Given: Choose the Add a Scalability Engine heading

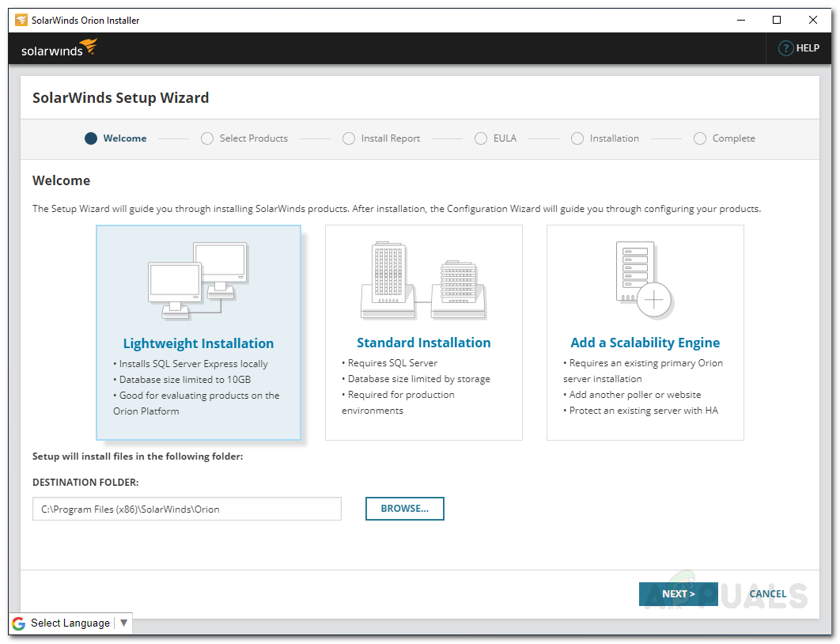Looking at the screenshot, I should point(645,343).
